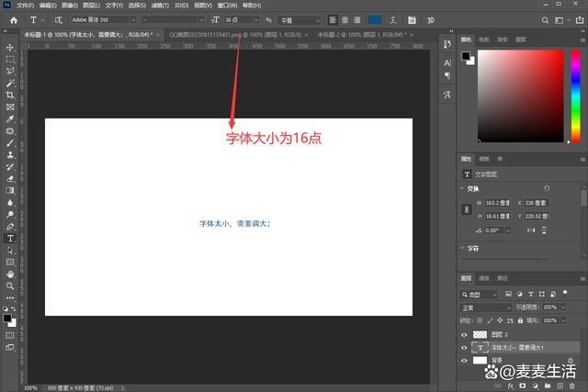This screenshot has width=588, height=392.
Task: Open the layer blend mode 正常 dropdown
Action: pyautogui.click(x=486, y=308)
